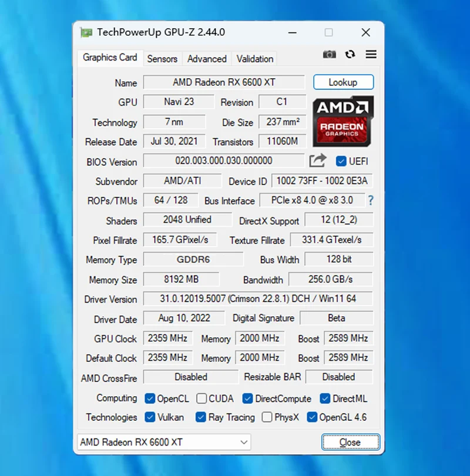Click the Shaders value 2048 Unified

pos(187,219)
